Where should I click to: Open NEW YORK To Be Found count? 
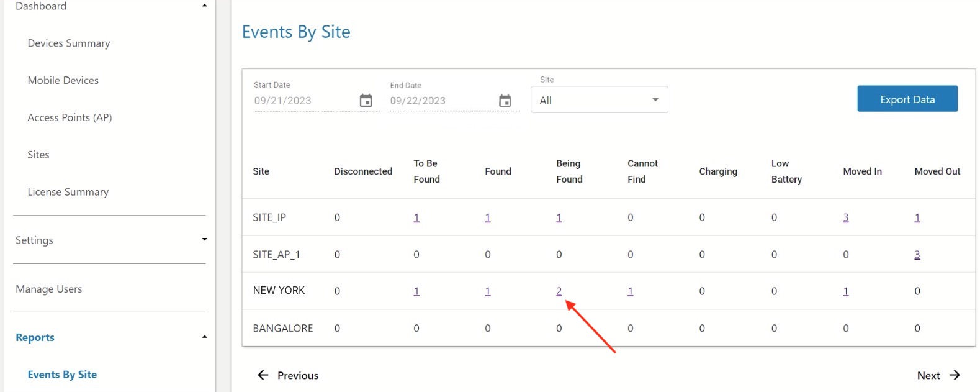416,291
